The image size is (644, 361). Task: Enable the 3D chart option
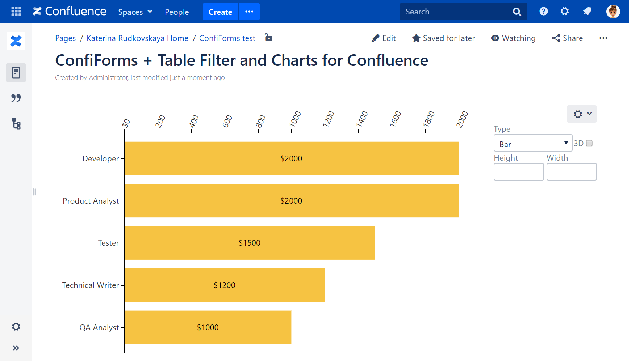click(590, 143)
